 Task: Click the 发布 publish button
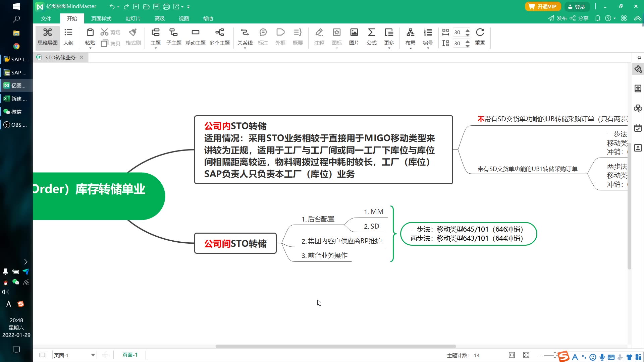[x=557, y=18]
